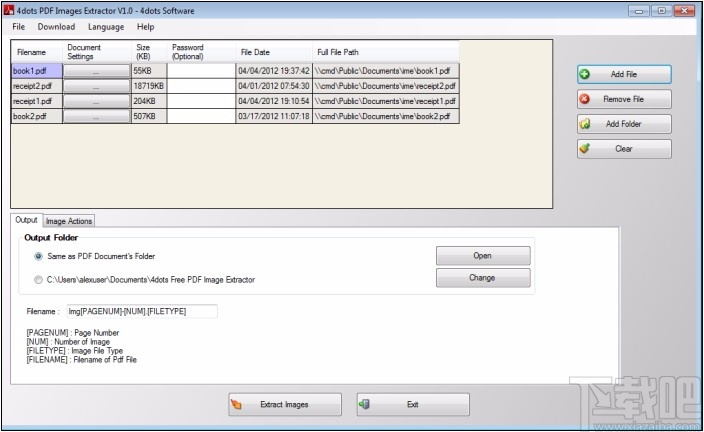Viewport: 704px width, 432px height.
Task: Click the 507KB size cell
Action: tap(149, 116)
